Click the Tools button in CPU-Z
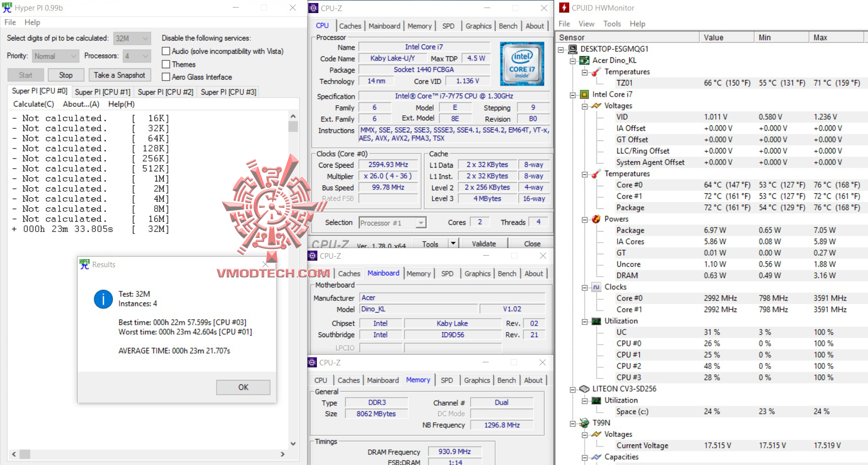Screen dimensions: 868x465 pos(430,244)
